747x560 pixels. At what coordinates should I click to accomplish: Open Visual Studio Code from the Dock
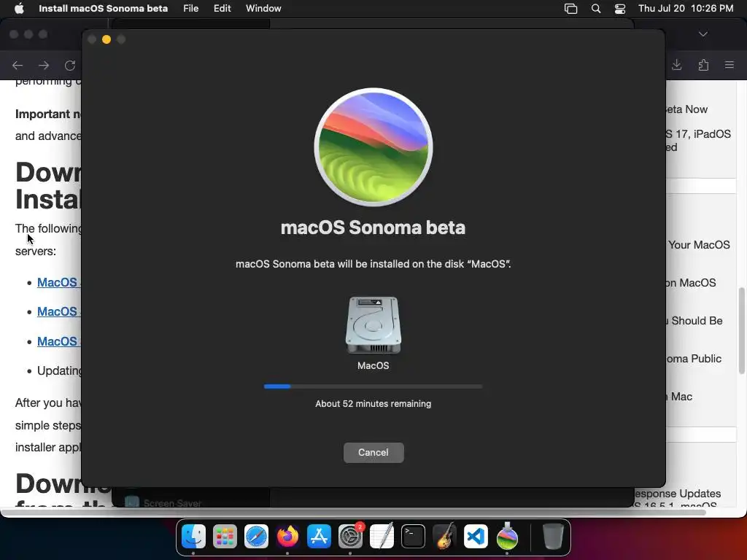(476, 537)
